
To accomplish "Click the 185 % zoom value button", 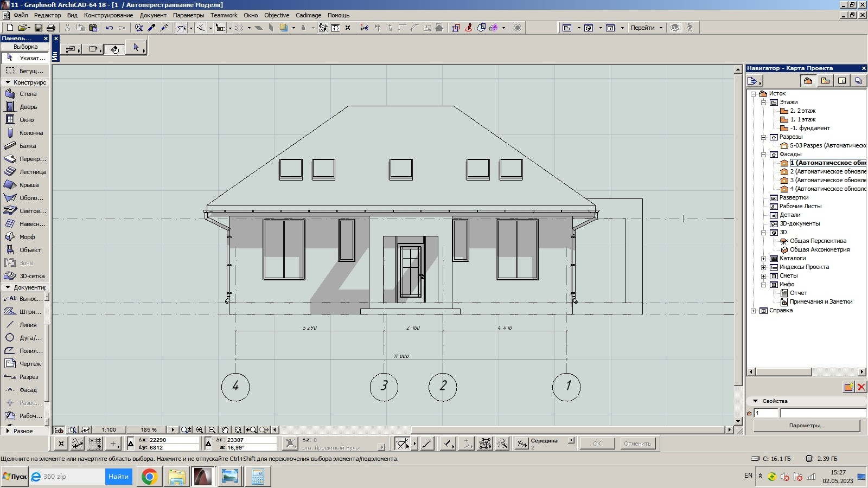I will [x=149, y=430].
